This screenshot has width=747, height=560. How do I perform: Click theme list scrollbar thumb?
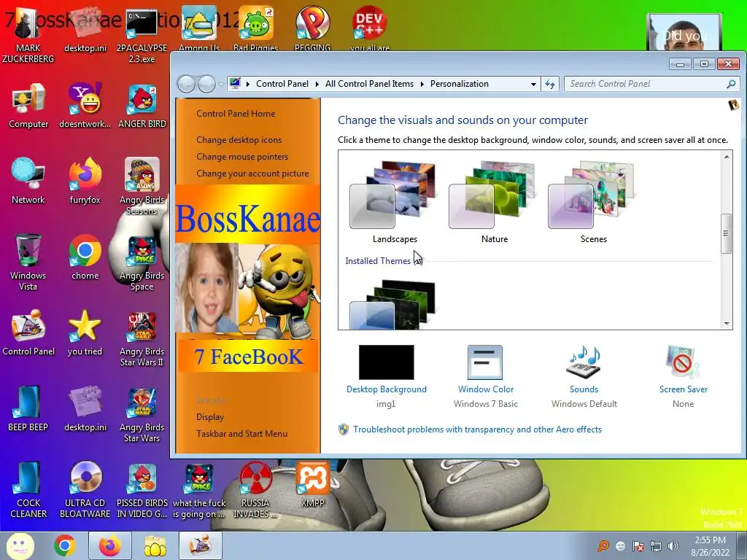point(726,233)
